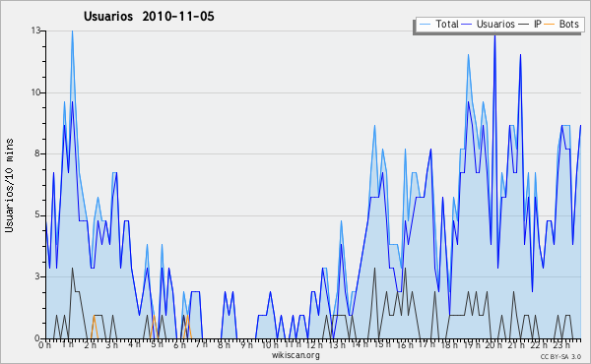
Task: Click the '21 h' x-axis label
Action: tap(515, 344)
